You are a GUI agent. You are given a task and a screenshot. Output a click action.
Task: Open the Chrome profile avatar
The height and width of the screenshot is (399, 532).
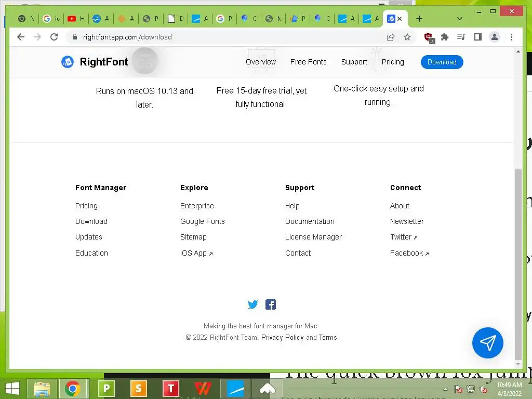pos(495,37)
